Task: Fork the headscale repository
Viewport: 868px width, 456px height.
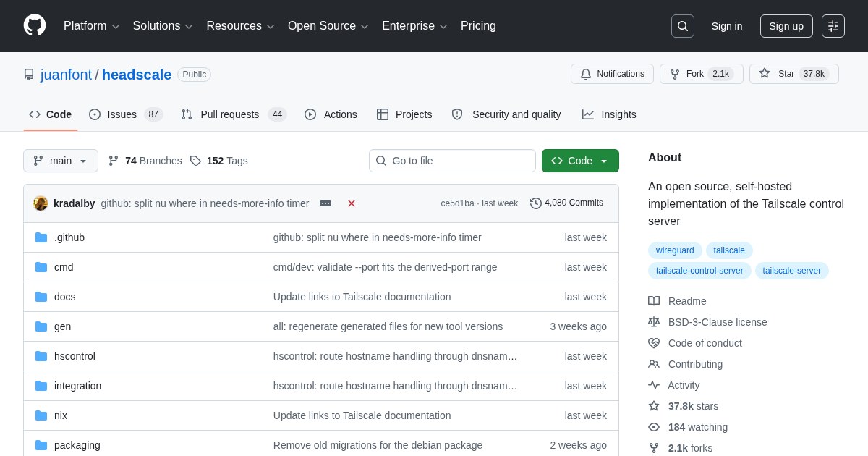Action: click(x=701, y=74)
